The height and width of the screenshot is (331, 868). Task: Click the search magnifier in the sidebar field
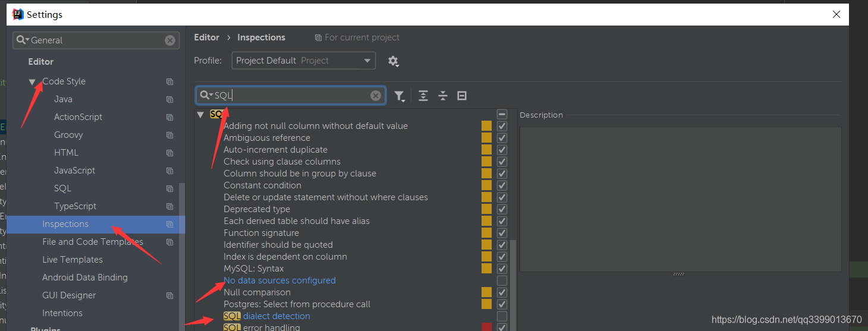click(x=21, y=40)
